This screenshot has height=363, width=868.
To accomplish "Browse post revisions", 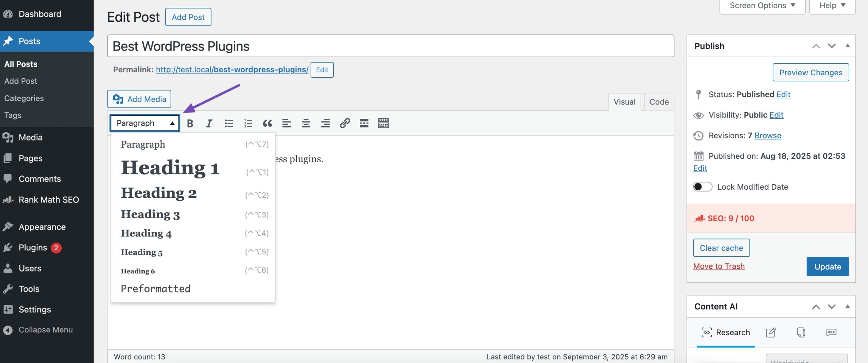I will coord(768,136).
